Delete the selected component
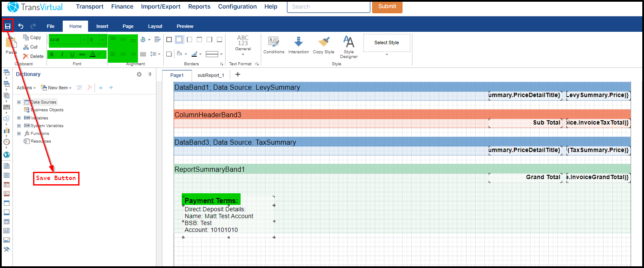Viewport: 644px width, 268px height. [34, 56]
